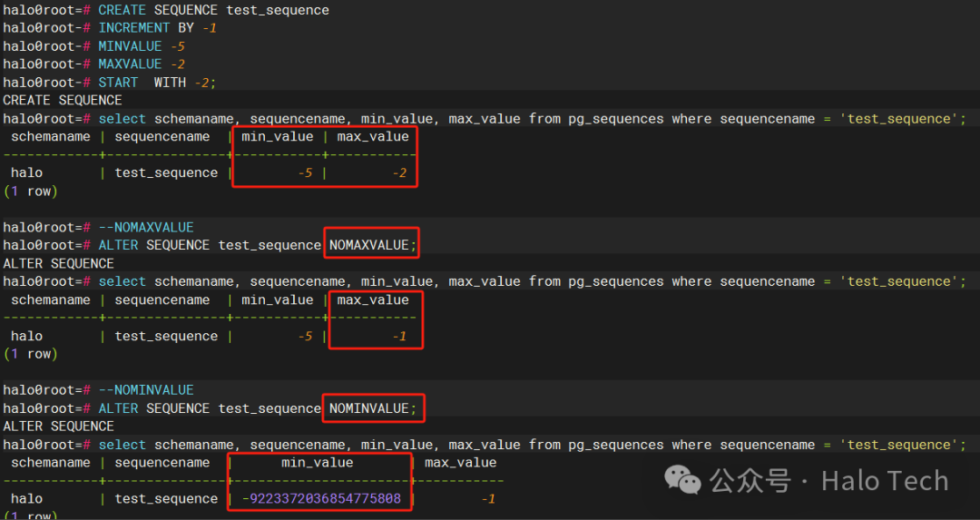Click the select query directly below 'CREATE SEQUENCE' output
Viewport: 980px width, 520px height.
point(532,119)
